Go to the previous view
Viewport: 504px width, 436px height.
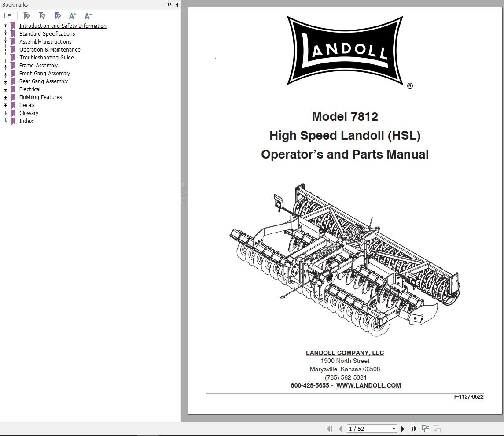(425, 428)
